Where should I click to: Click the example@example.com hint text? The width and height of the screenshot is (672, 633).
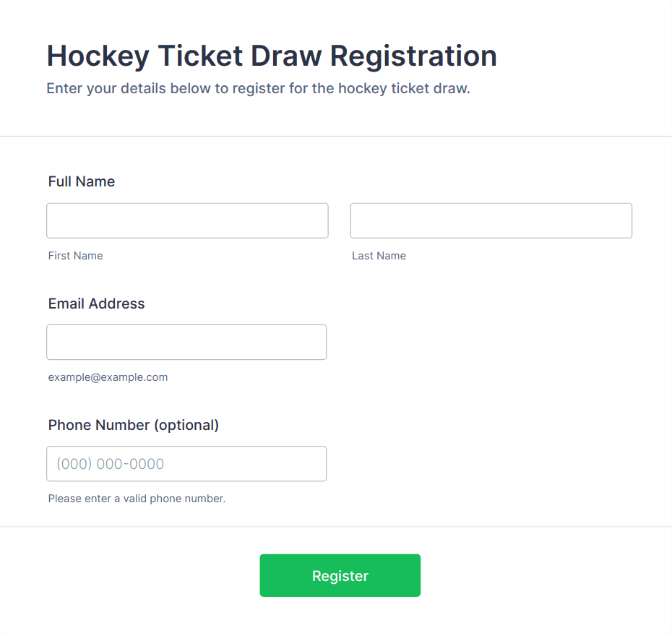tap(108, 377)
